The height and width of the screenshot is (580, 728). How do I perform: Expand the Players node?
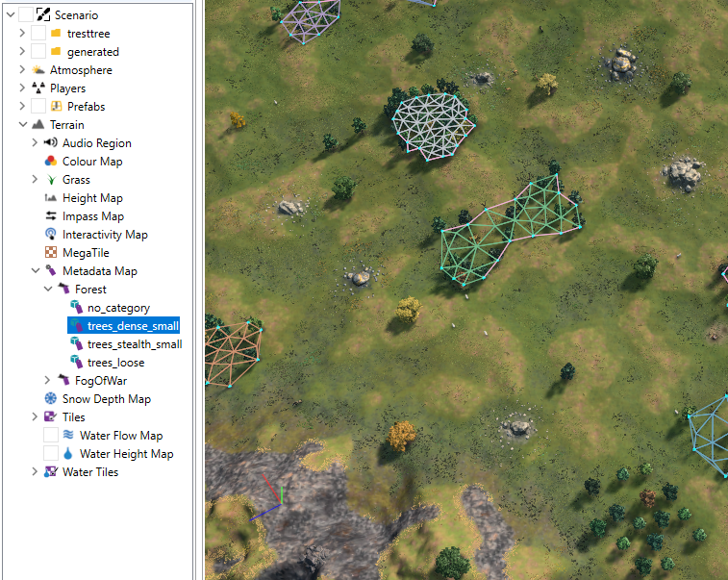point(22,88)
